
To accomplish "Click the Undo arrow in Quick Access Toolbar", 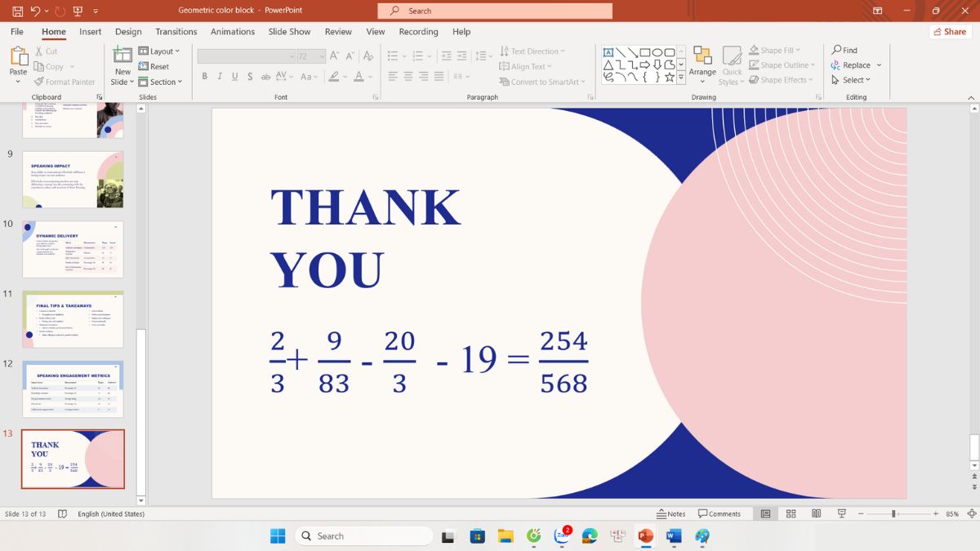I will tap(35, 11).
